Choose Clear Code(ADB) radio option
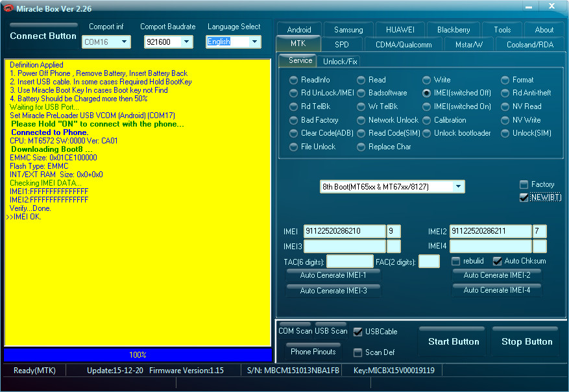The width and height of the screenshot is (569, 392). coord(321,133)
